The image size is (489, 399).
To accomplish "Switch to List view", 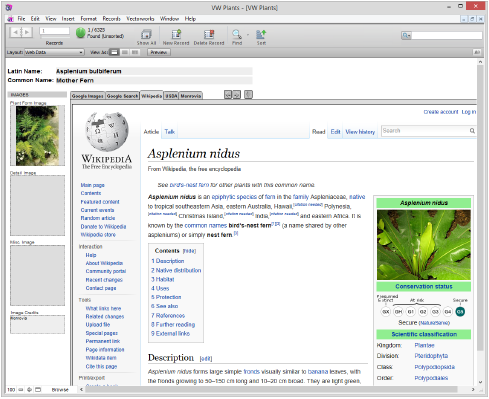I will 125,52.
